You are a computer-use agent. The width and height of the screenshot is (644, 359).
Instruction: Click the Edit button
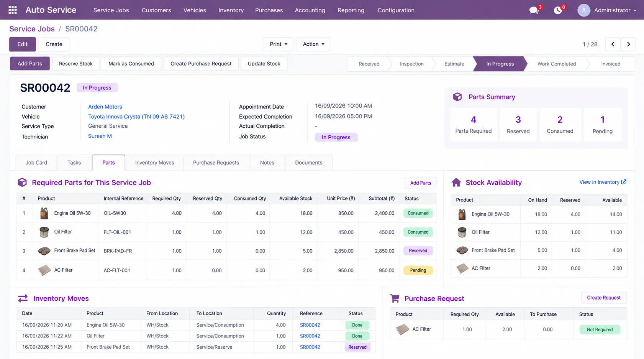[23, 44]
